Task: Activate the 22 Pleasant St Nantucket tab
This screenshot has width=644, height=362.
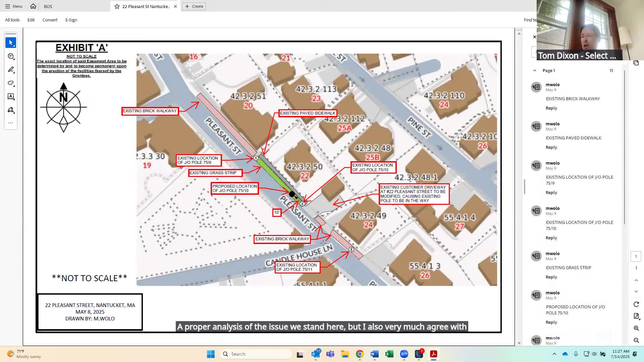Action: point(146,6)
